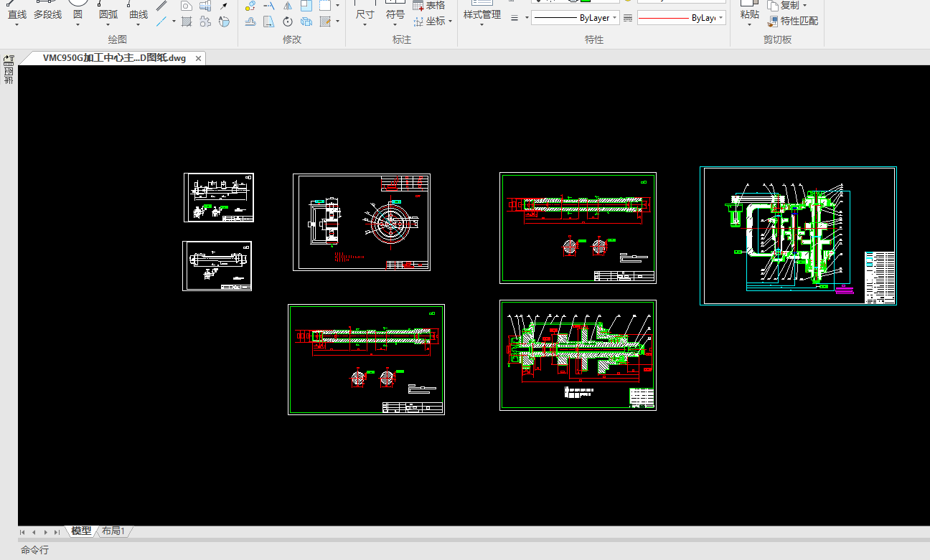Jump to the last layout tab arrow
Screen dimensions: 930x560
click(57, 532)
